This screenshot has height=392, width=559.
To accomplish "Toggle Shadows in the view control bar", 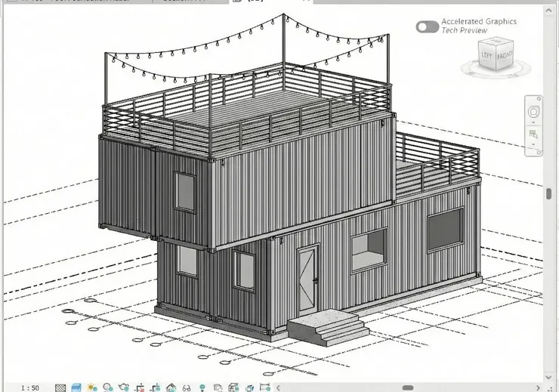I will [x=107, y=387].
